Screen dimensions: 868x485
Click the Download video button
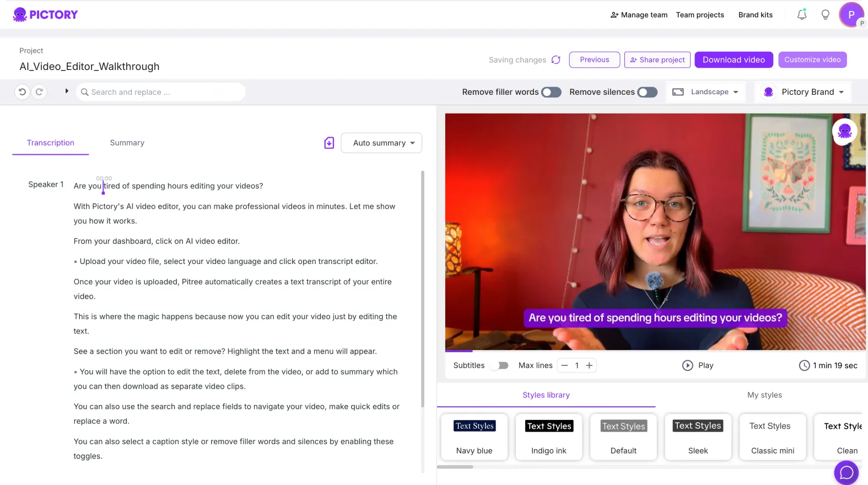click(734, 60)
